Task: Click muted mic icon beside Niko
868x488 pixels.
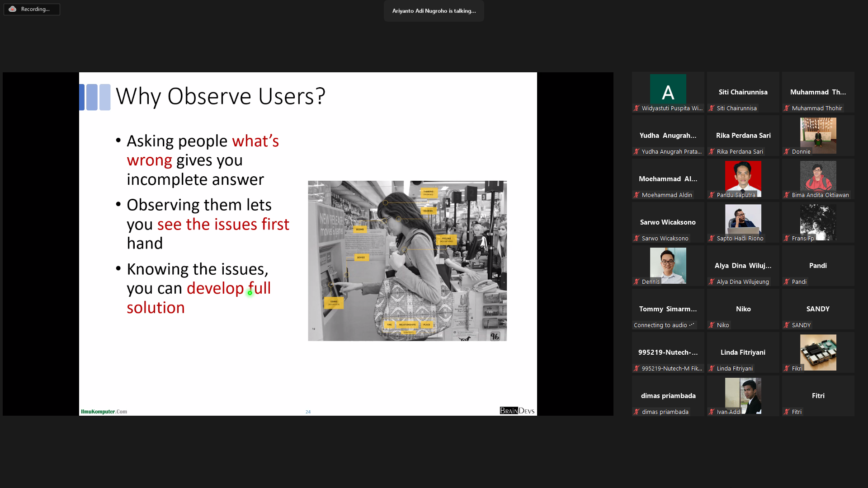Action: [712, 325]
